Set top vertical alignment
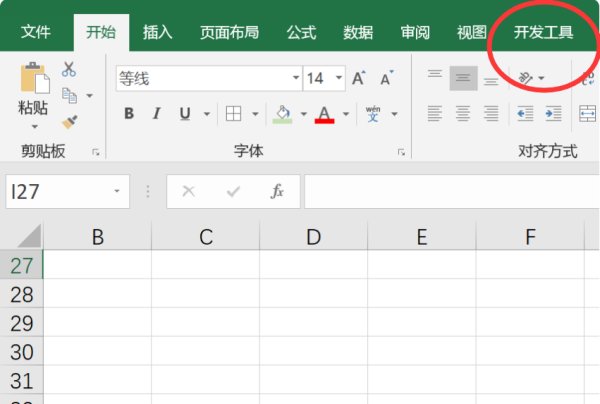600x404 pixels. coord(435,73)
